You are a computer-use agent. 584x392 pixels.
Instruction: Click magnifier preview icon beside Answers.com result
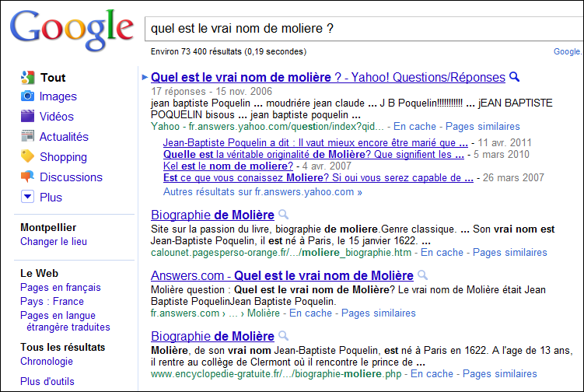point(421,275)
